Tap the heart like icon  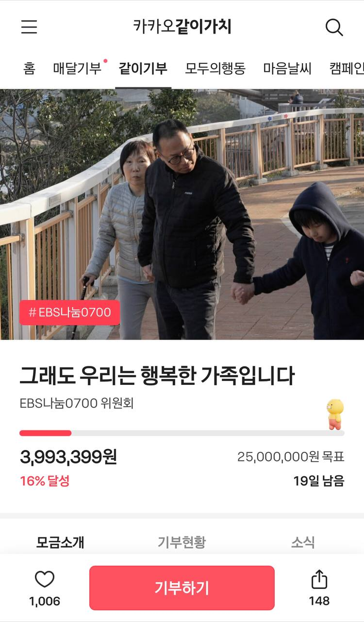pyautogui.click(x=45, y=579)
